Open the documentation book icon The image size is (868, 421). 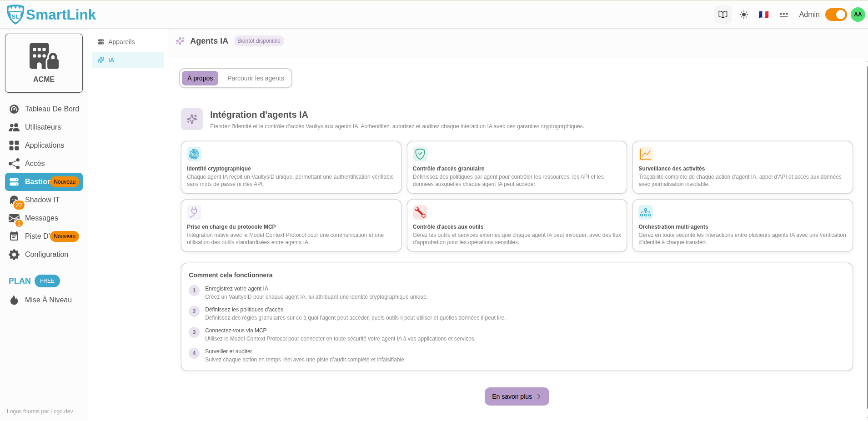723,15
